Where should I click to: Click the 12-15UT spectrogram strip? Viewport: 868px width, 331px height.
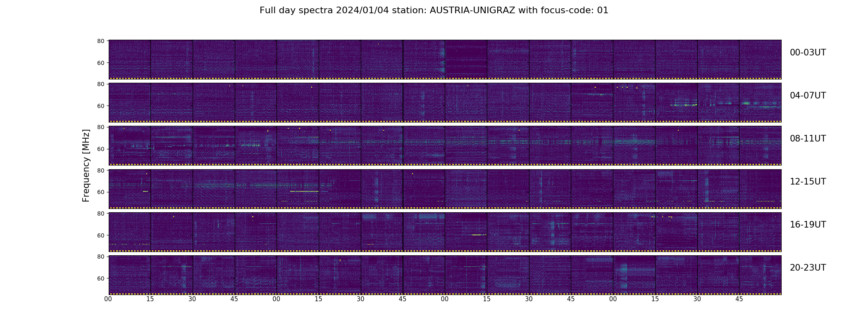click(x=445, y=189)
